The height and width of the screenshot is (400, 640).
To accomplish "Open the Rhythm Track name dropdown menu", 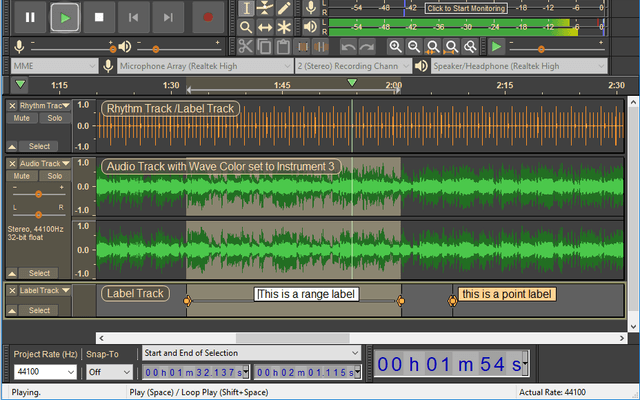I will click(x=45, y=106).
